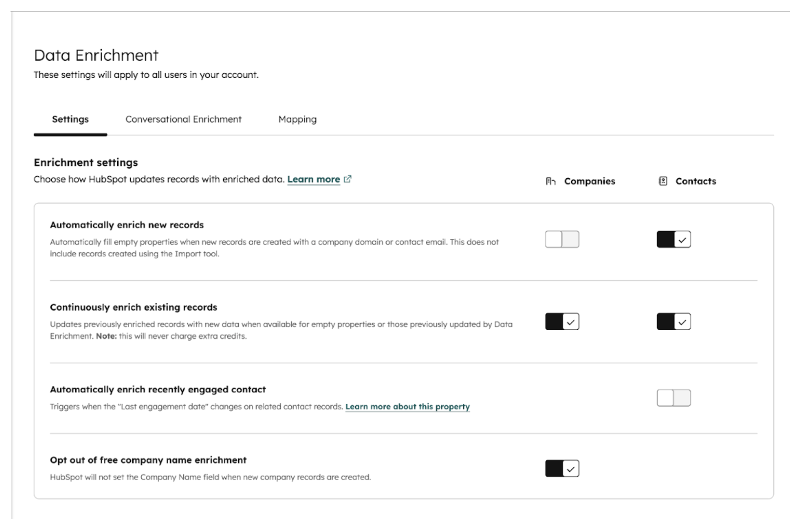The width and height of the screenshot is (812, 519).
Task: Click 'Continuously enrich existing records' row title
Action: (x=133, y=307)
